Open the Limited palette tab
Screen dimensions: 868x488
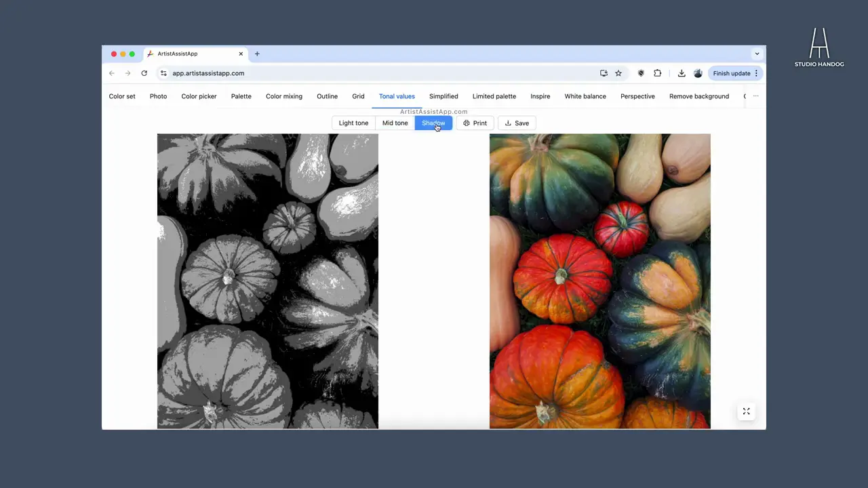[494, 96]
